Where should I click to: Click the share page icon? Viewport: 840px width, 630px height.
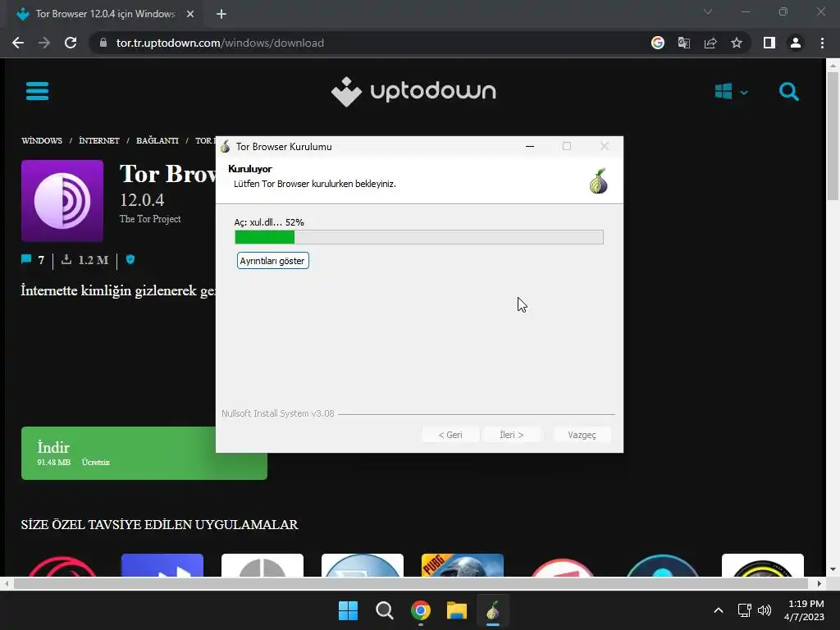pos(710,43)
